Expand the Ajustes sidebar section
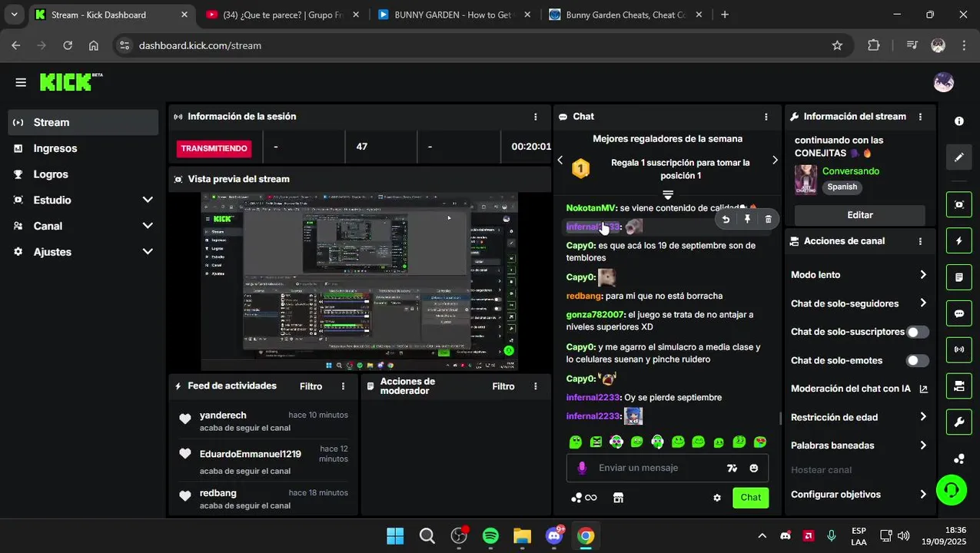This screenshot has width=980, height=553. (148, 252)
